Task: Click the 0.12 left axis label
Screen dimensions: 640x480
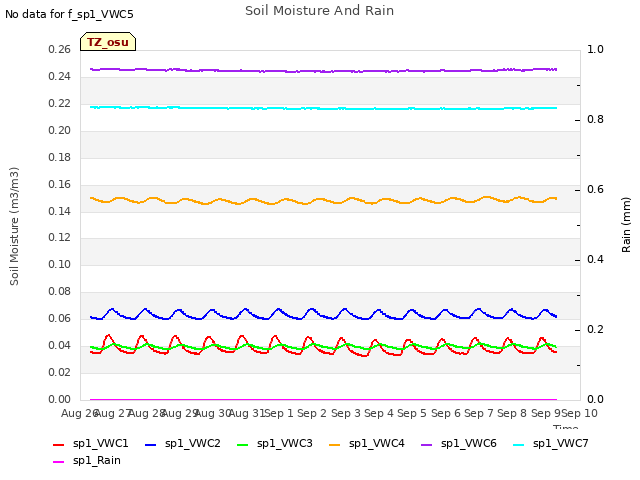Action: pyautogui.click(x=60, y=238)
